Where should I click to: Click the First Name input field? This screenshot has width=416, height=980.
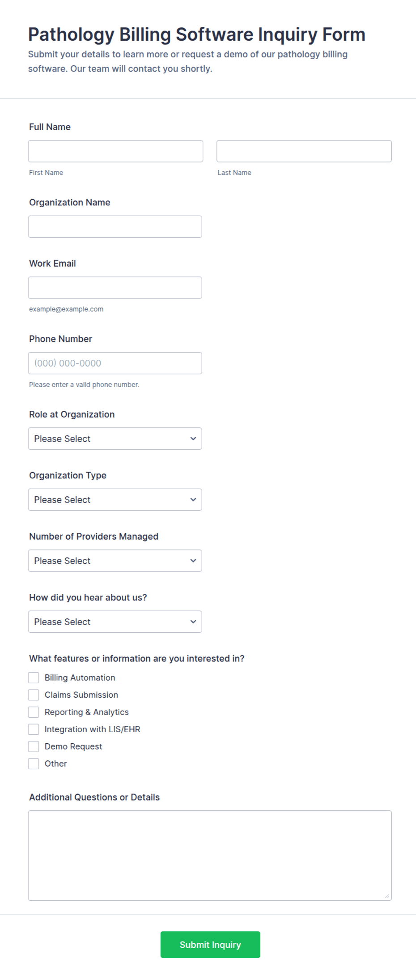click(x=115, y=151)
